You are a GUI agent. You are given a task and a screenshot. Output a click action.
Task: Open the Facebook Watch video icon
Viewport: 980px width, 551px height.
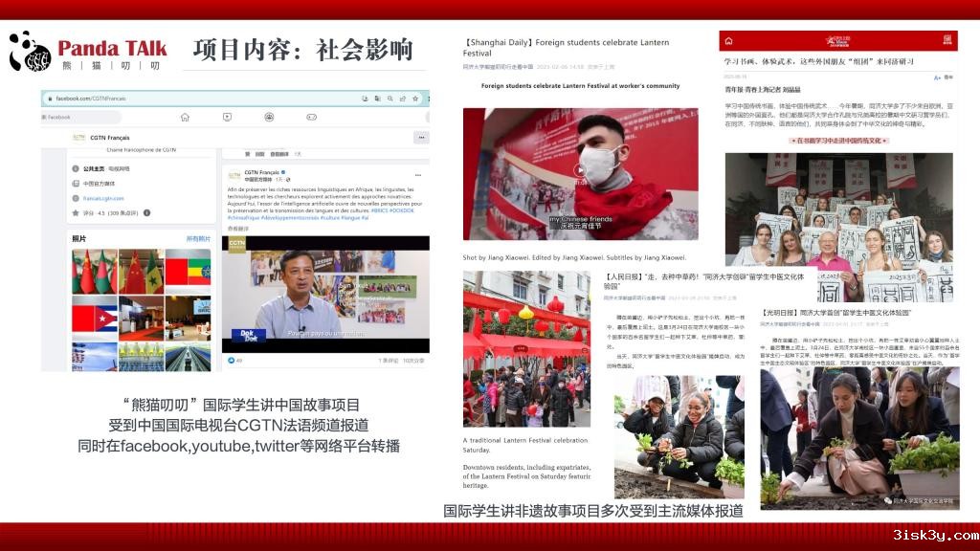pos(227,117)
